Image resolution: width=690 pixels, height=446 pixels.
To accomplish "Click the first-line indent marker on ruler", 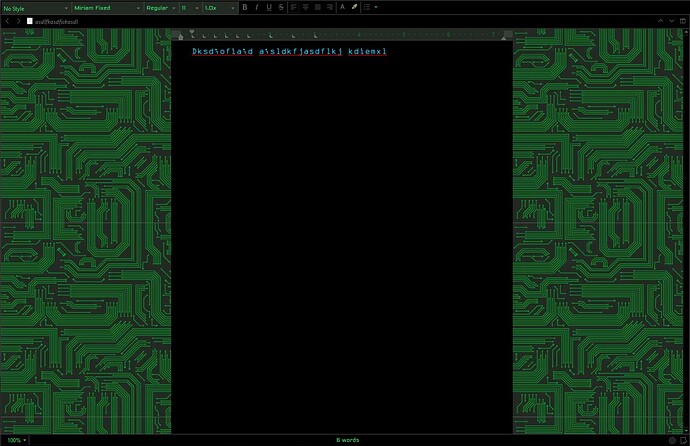I will coord(192,32).
